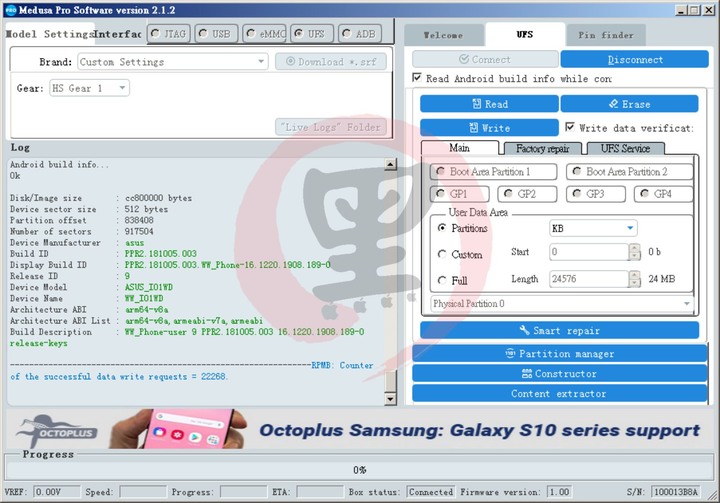Select the JTAG interface radio button
The image size is (720, 503).
point(169,34)
